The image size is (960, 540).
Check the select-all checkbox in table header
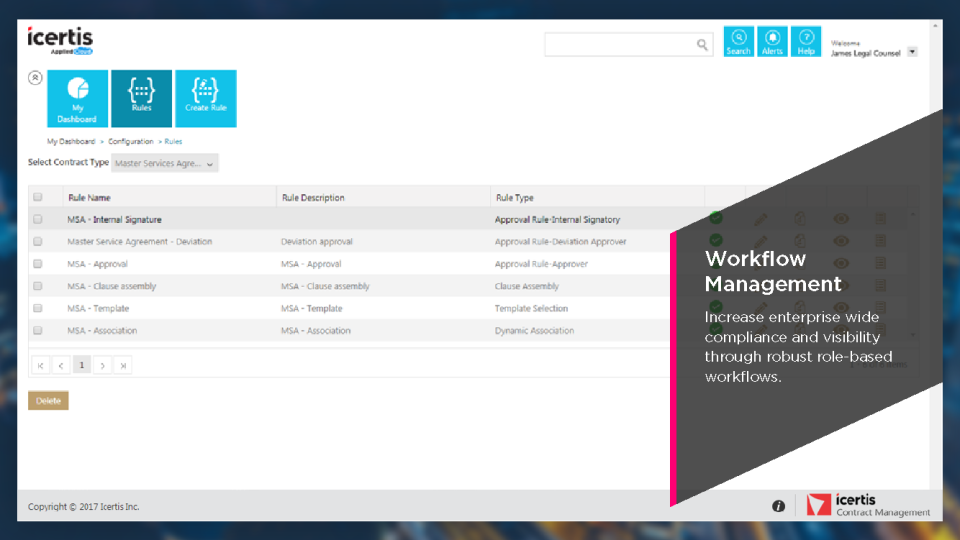coord(38,197)
